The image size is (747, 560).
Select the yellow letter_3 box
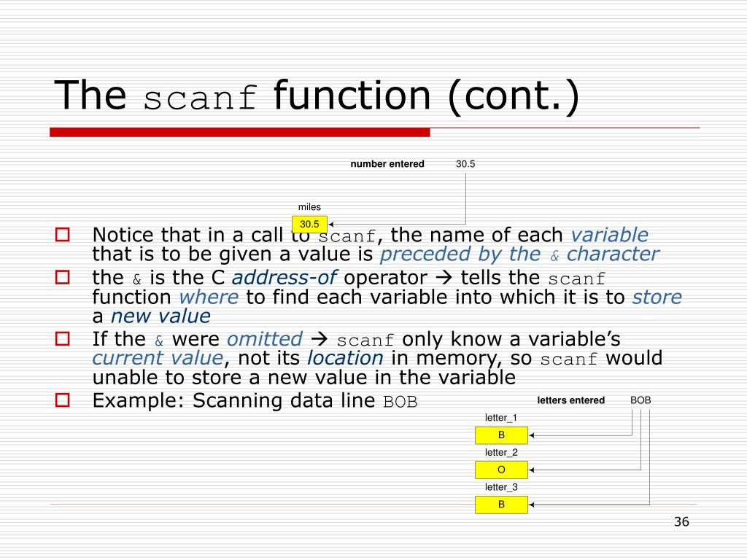coord(501,505)
